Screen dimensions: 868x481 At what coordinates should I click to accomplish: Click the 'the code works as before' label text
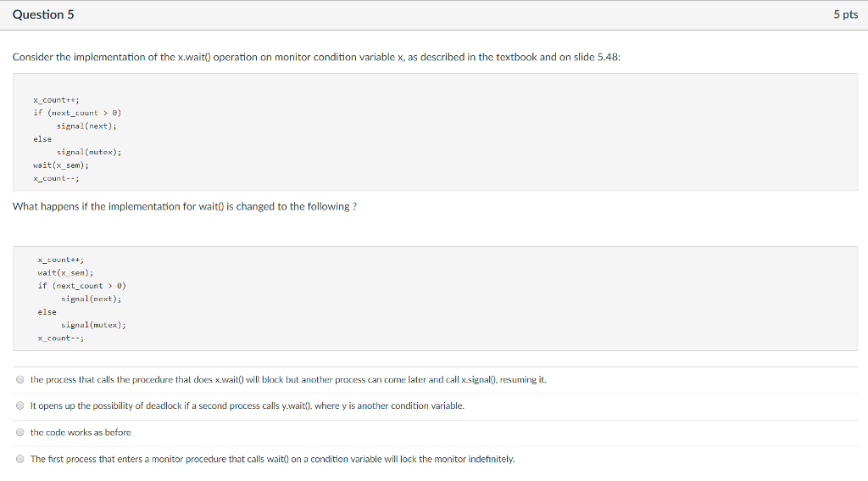pos(81,433)
